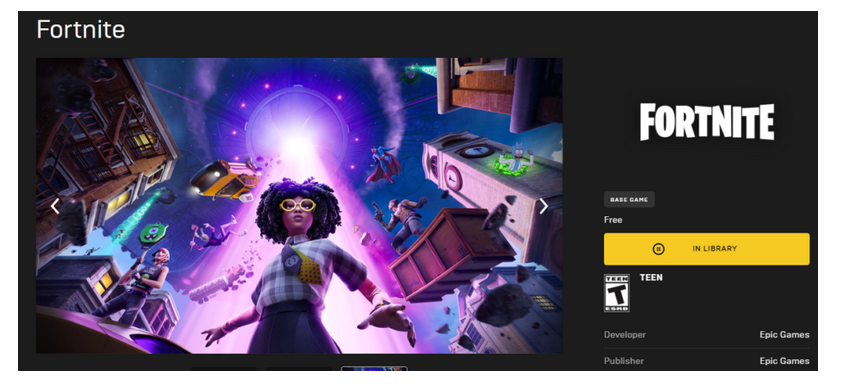The height and width of the screenshot is (389, 846).
Task: Click the Publisher field label
Action: click(623, 360)
